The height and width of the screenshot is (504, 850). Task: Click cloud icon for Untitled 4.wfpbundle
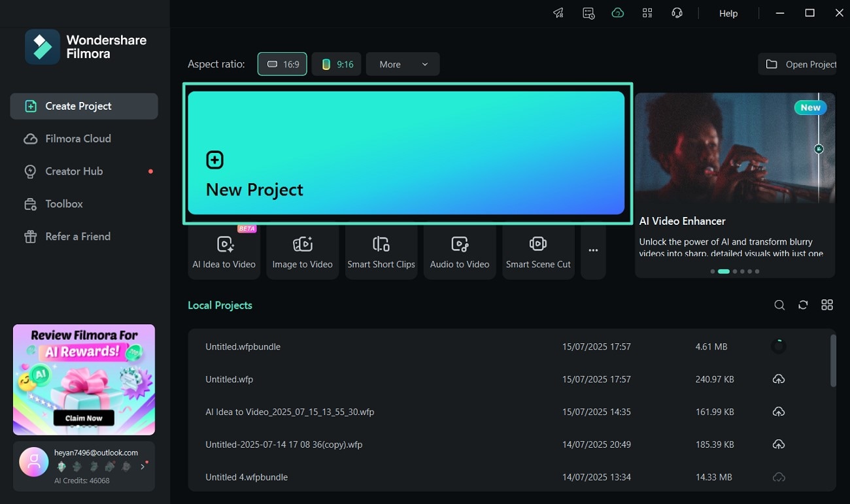pos(778,477)
